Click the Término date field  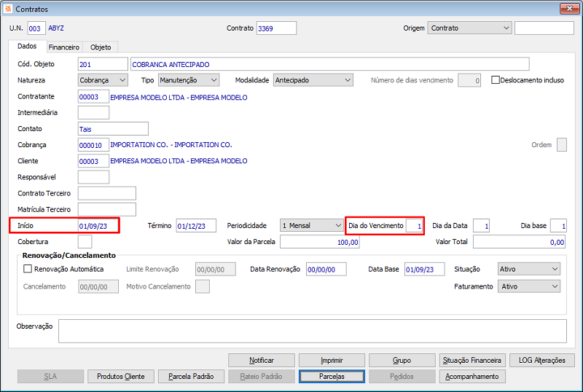tap(196, 226)
